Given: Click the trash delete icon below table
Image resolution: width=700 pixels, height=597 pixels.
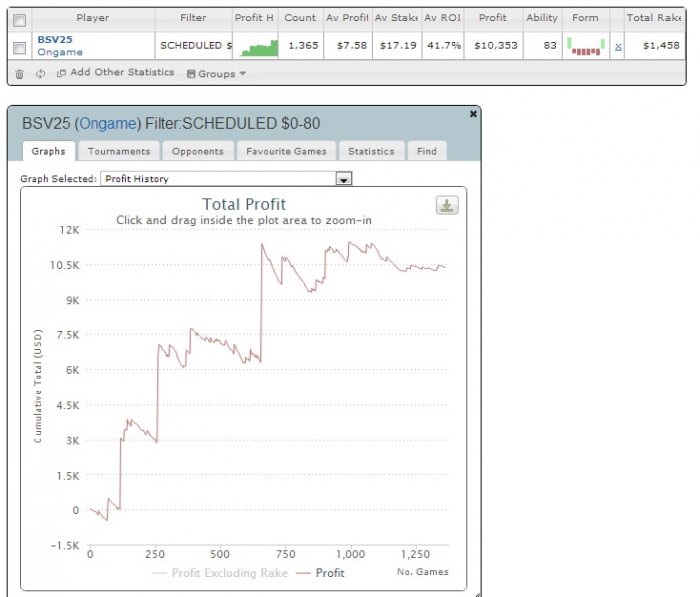Looking at the screenshot, I should pos(19,74).
